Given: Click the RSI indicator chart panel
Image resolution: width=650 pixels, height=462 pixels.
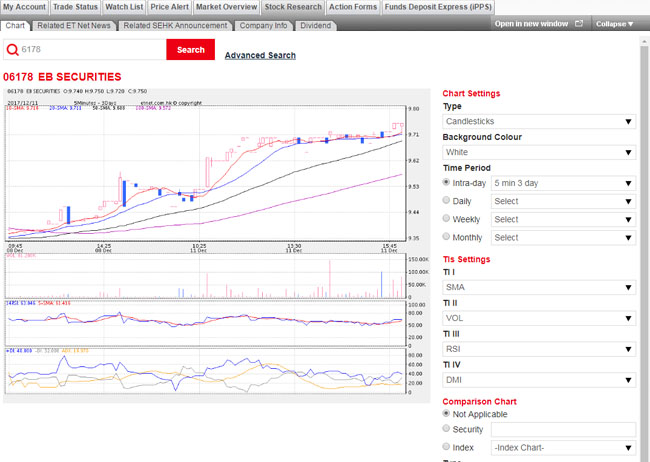Looking at the screenshot, I should (206, 323).
